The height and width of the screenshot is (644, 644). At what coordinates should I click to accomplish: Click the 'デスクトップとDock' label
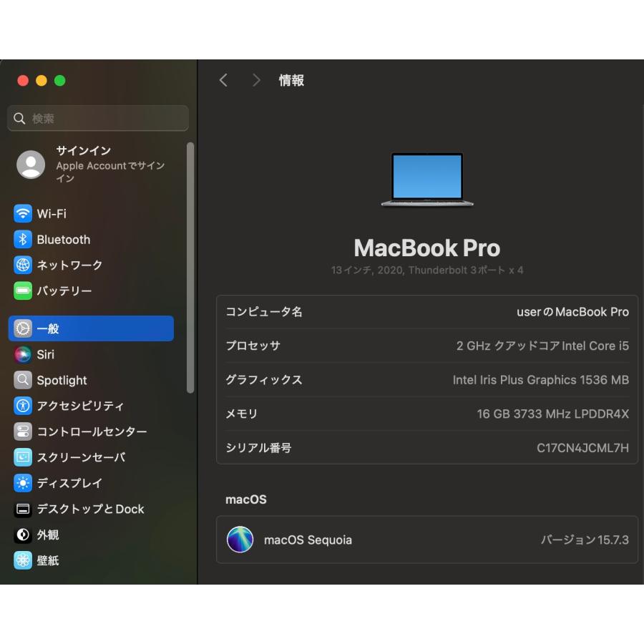click(90, 509)
